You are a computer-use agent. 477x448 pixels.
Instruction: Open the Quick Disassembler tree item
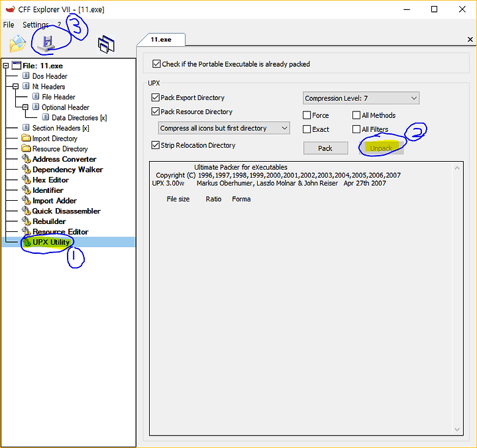click(x=66, y=211)
